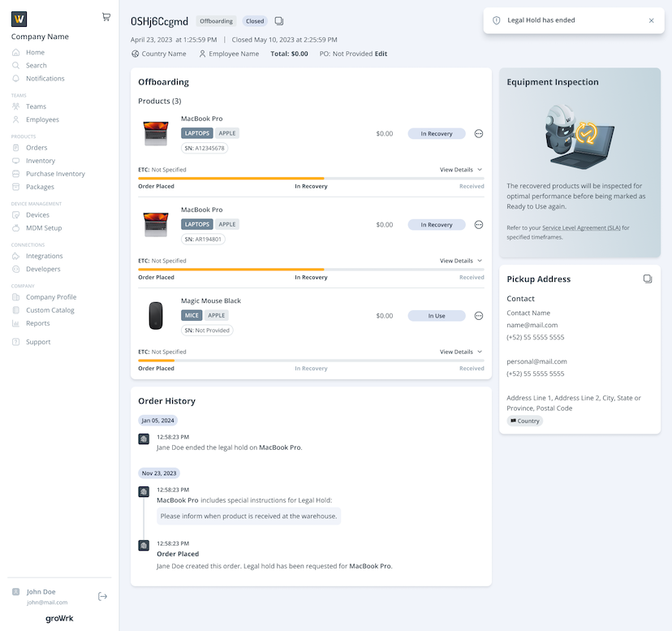Viewport: 672px width, 631px height.
Task: Open Reports in the sidebar
Action: pyautogui.click(x=37, y=323)
